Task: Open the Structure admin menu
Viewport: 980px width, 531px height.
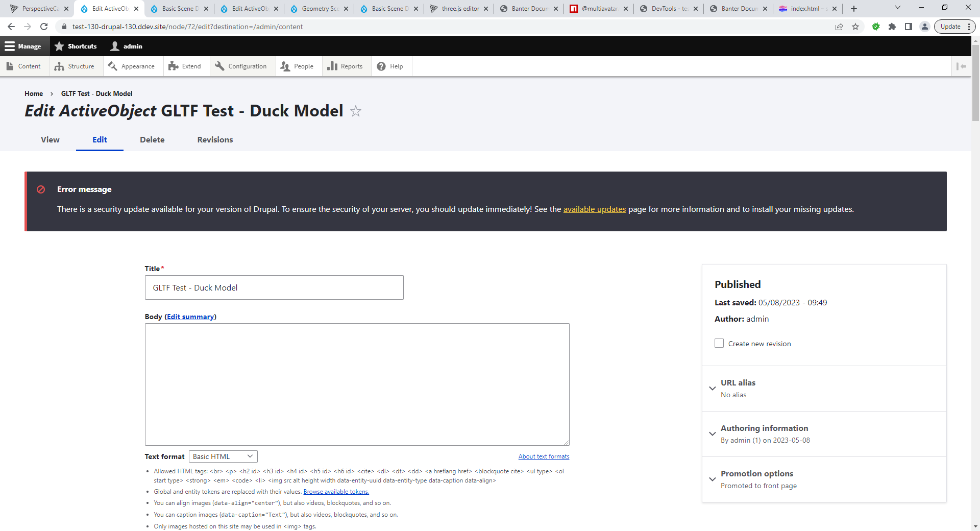Action: tap(75, 66)
